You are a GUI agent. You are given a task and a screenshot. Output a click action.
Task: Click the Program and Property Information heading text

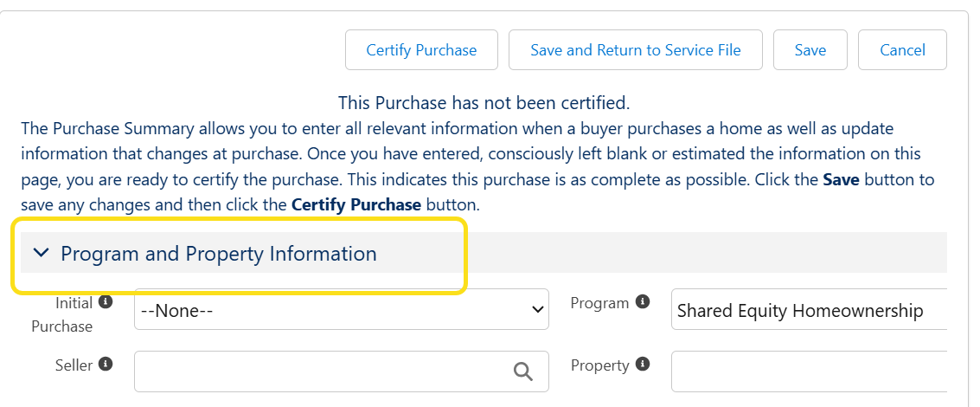(219, 254)
